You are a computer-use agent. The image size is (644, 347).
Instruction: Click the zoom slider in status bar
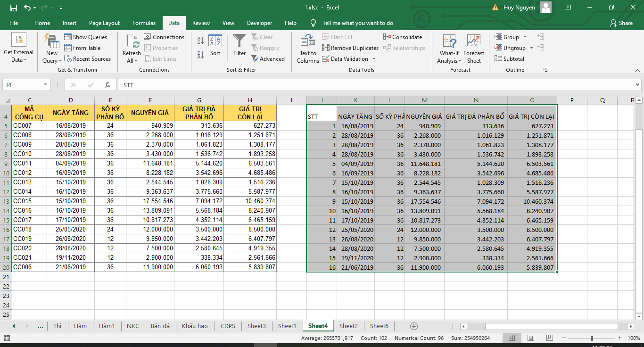click(x=592, y=338)
